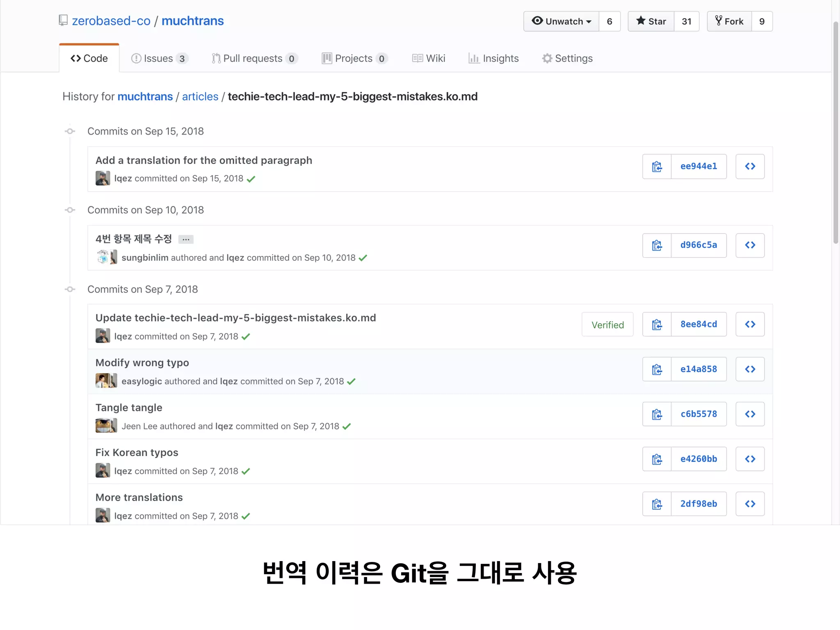The height and width of the screenshot is (630, 840).
Task: Open commit hash ee944e1
Action: (x=699, y=167)
